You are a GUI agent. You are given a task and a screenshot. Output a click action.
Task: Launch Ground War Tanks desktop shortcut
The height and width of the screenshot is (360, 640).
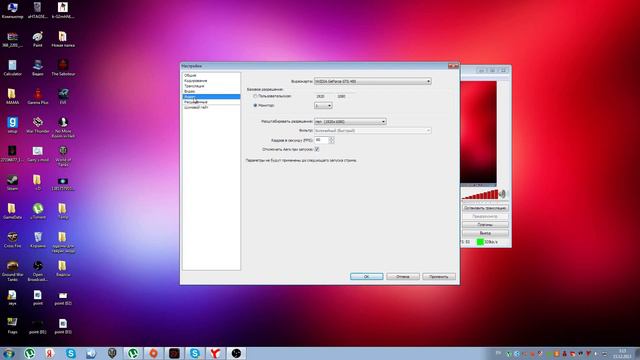click(x=12, y=271)
